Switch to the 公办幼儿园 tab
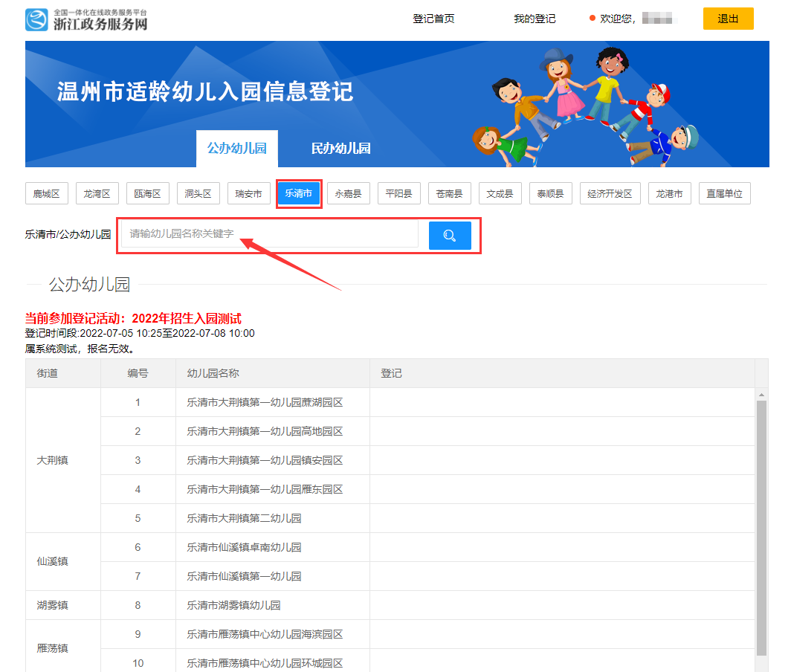This screenshot has height=672, width=791. tap(236, 149)
